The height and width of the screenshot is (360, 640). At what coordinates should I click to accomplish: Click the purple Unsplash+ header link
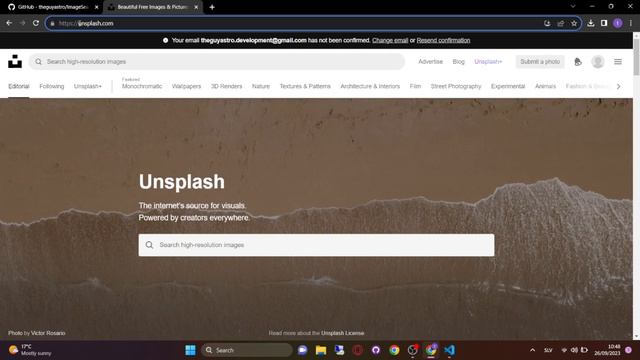point(488,62)
